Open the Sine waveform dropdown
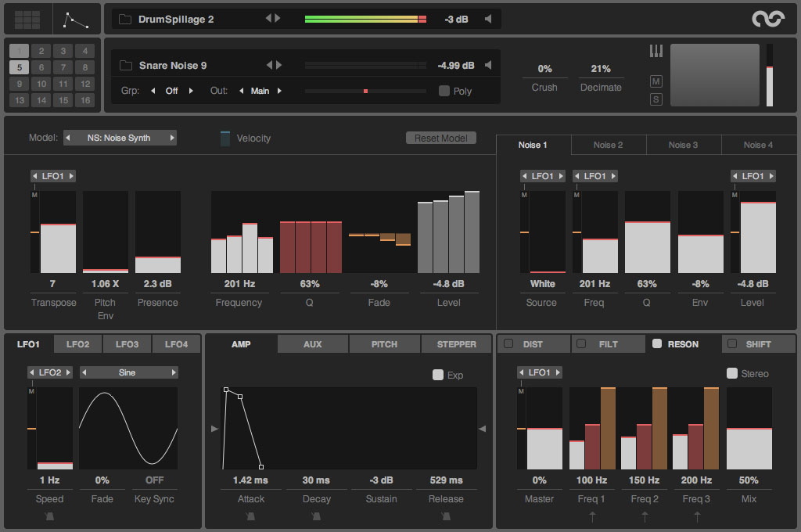 click(x=128, y=372)
